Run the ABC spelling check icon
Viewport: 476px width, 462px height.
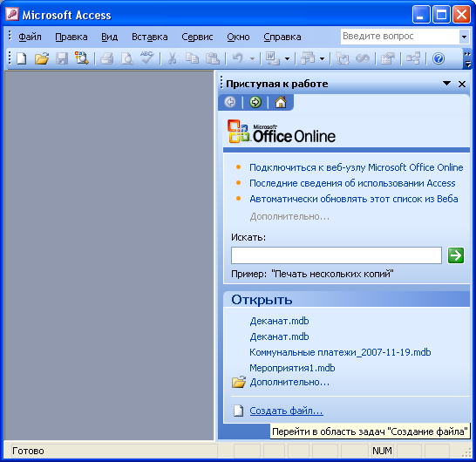click(147, 58)
